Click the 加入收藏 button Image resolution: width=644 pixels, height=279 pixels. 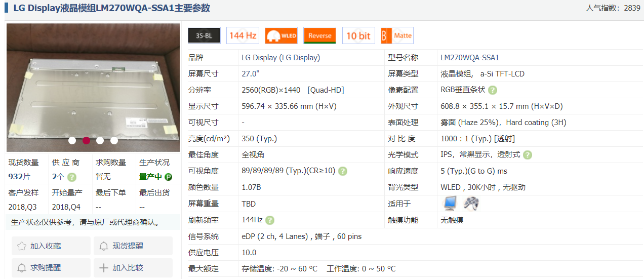tap(51, 246)
